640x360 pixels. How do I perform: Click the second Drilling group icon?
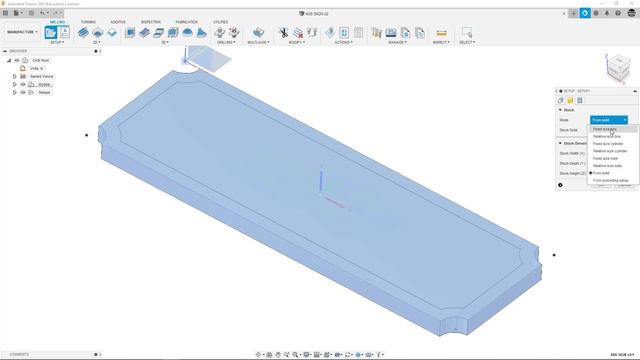pyautogui.click(x=234, y=32)
